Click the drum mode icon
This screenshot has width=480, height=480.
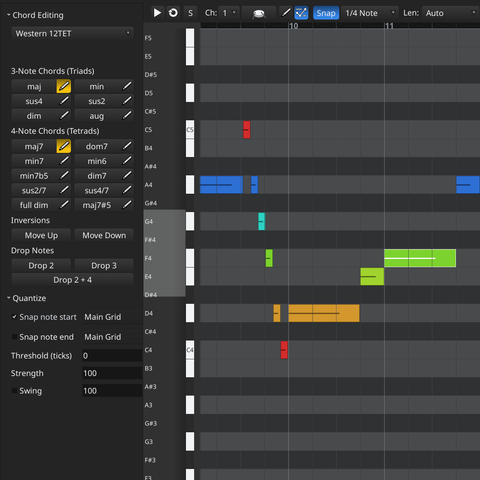pos(259,13)
